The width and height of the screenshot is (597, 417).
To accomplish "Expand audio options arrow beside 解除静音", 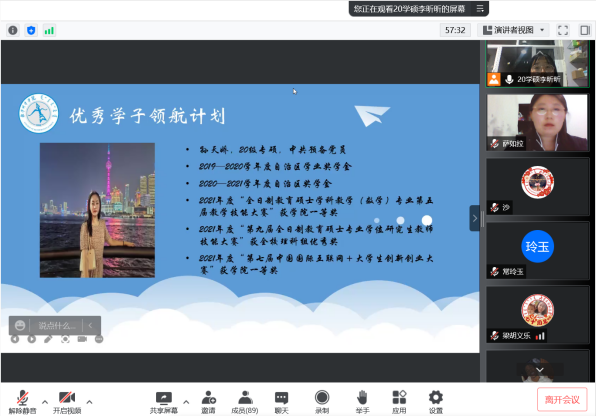I will [x=45, y=402].
